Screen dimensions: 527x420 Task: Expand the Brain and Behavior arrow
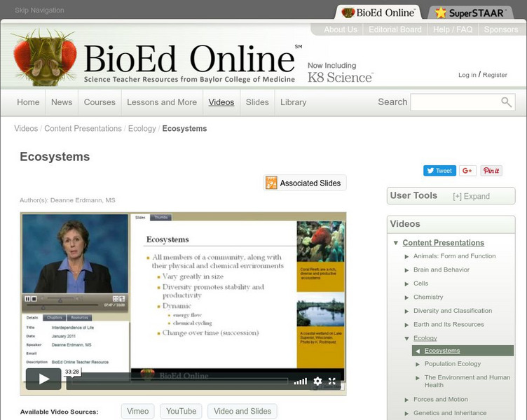click(406, 270)
